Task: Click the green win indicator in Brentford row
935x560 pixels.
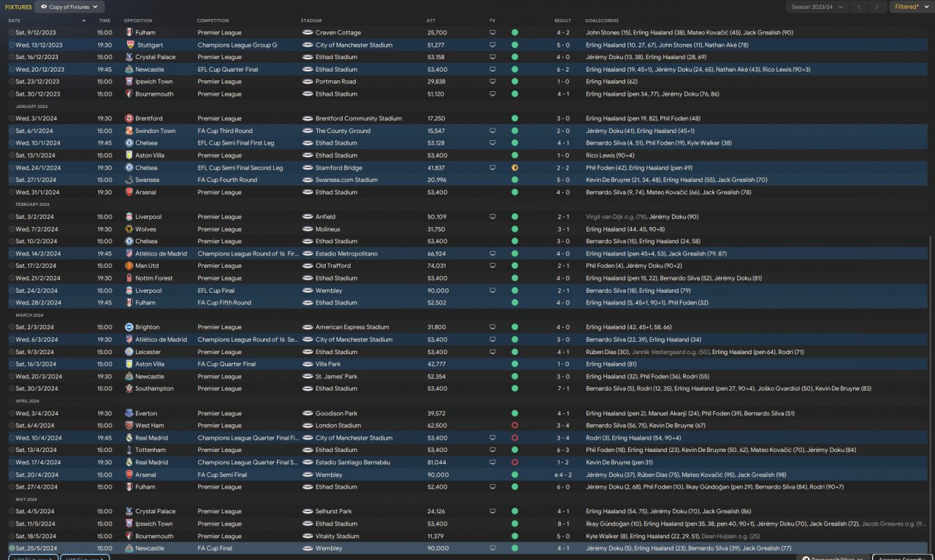Action: tap(514, 118)
